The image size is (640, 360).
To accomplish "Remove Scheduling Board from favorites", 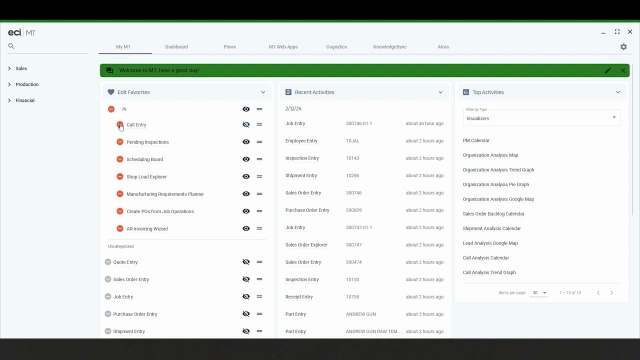I will tap(120, 159).
